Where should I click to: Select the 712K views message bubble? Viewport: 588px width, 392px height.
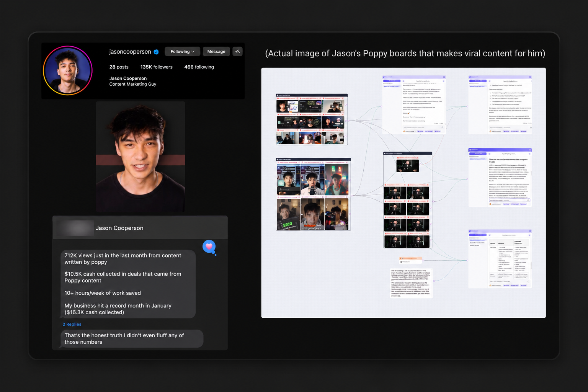128,284
